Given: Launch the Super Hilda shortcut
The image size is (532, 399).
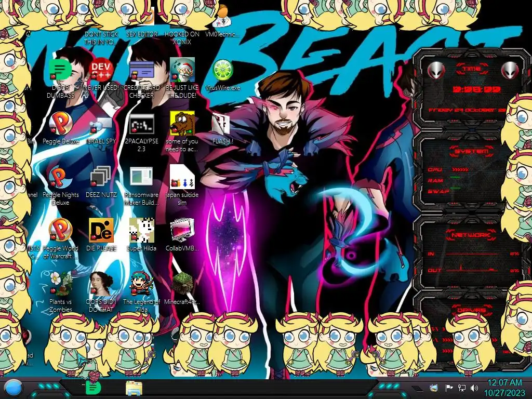Looking at the screenshot, I should [x=141, y=230].
